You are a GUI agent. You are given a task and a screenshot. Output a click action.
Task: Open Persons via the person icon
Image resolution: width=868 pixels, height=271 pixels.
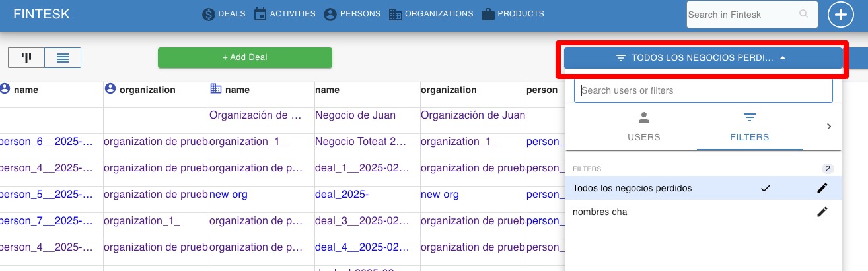[x=330, y=14]
